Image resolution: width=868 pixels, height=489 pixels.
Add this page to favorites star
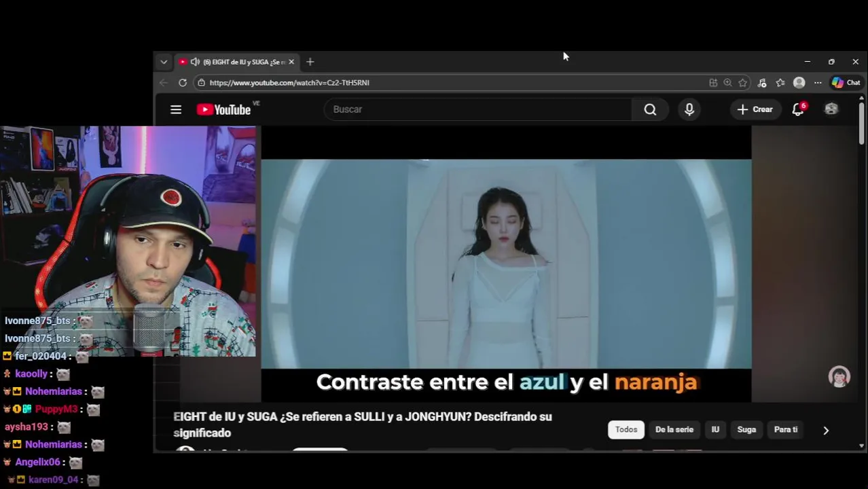coord(743,83)
